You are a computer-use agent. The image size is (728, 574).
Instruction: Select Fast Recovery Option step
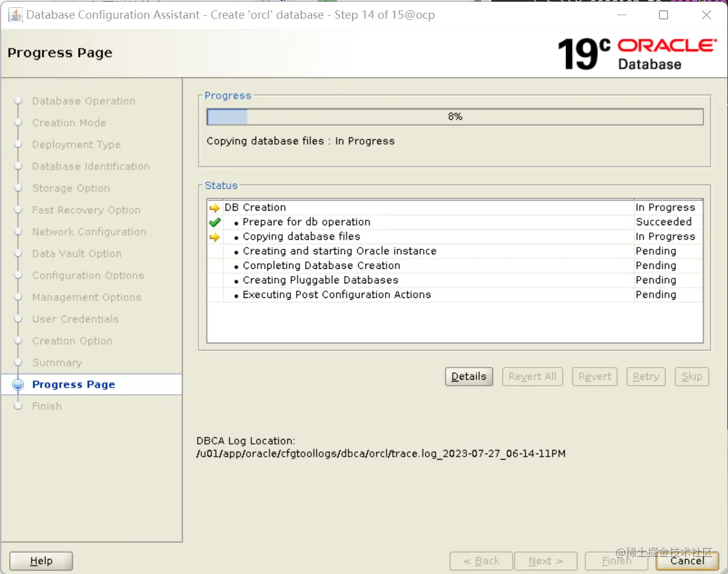[87, 210]
